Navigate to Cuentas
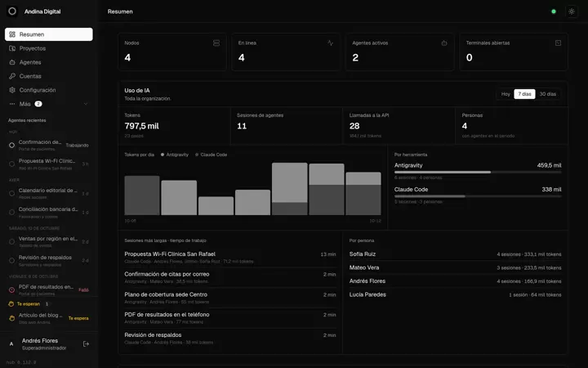Screen dimensions: 588x368 pyautogui.click(x=49, y=76)
